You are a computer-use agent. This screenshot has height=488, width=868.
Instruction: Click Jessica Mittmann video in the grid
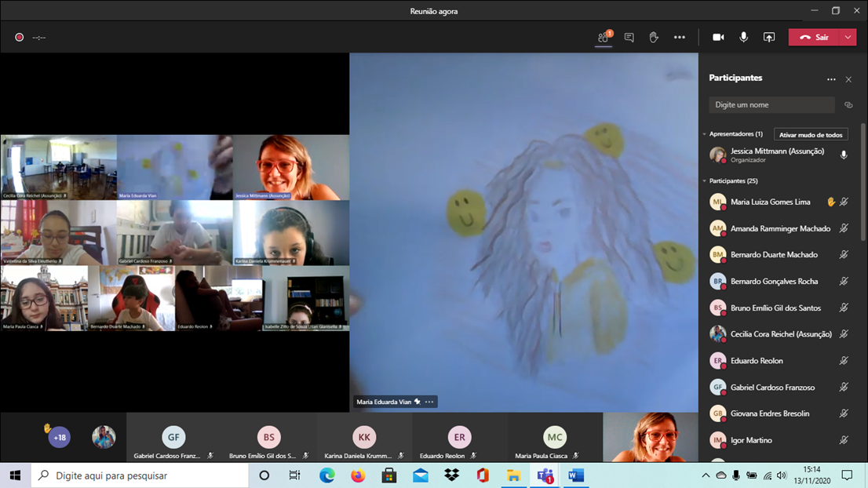click(291, 167)
